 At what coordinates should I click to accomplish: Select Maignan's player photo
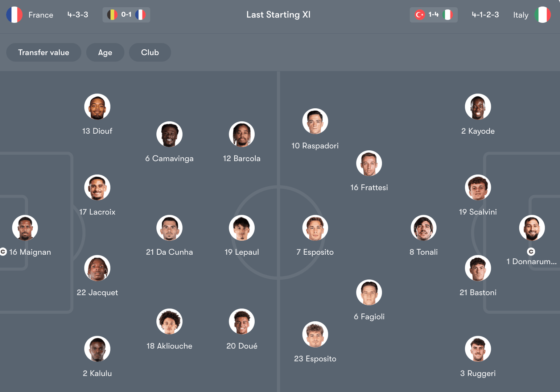pos(25,228)
